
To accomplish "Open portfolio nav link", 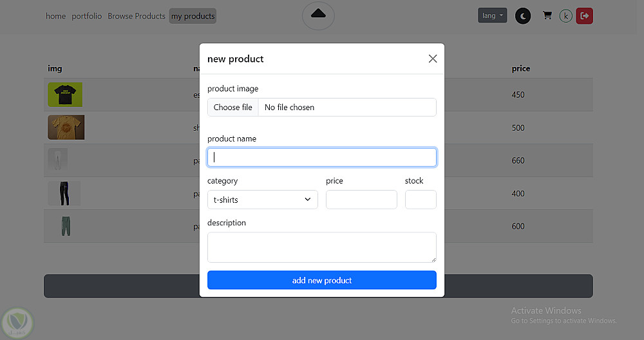I will pyautogui.click(x=87, y=16).
